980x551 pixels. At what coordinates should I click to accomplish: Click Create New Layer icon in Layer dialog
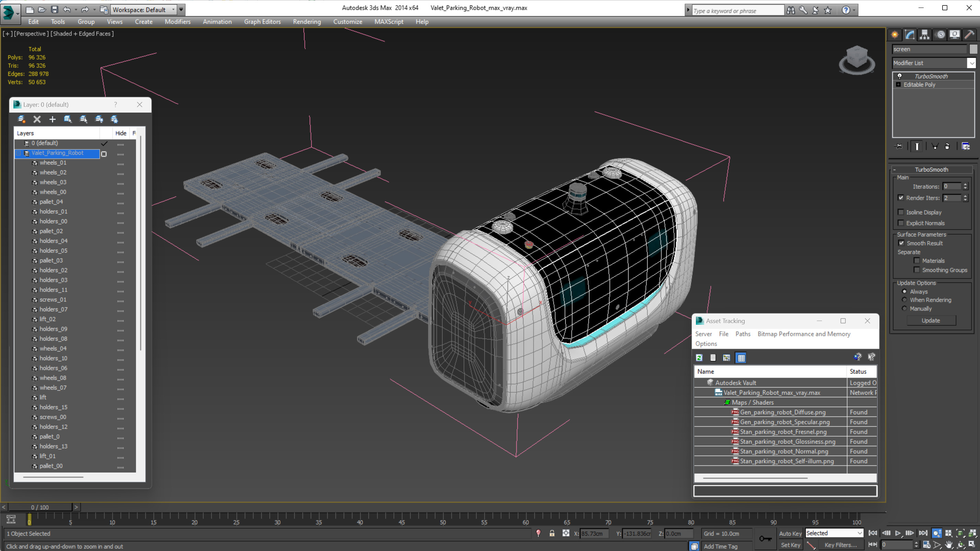(21, 119)
